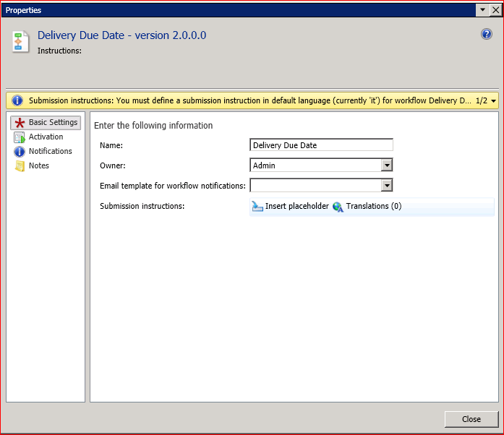This screenshot has height=435, width=504.
Task: Close the Properties window with X
Action: pos(495,10)
